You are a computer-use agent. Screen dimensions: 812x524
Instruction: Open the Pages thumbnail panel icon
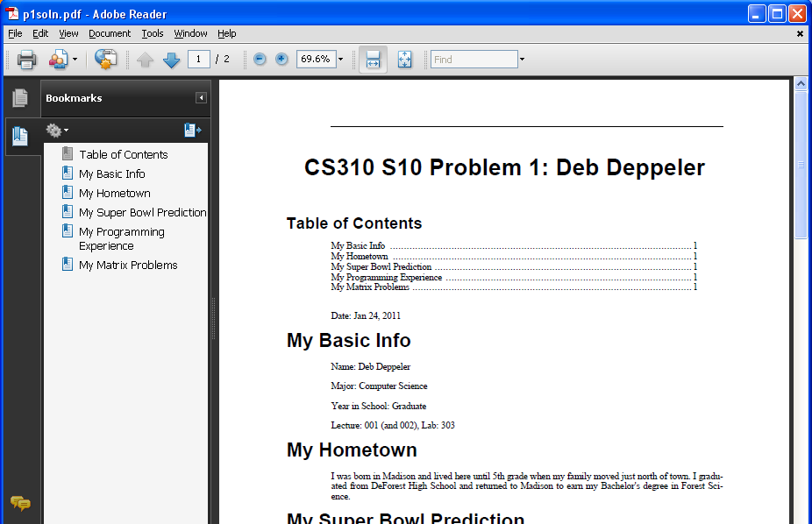(19, 98)
